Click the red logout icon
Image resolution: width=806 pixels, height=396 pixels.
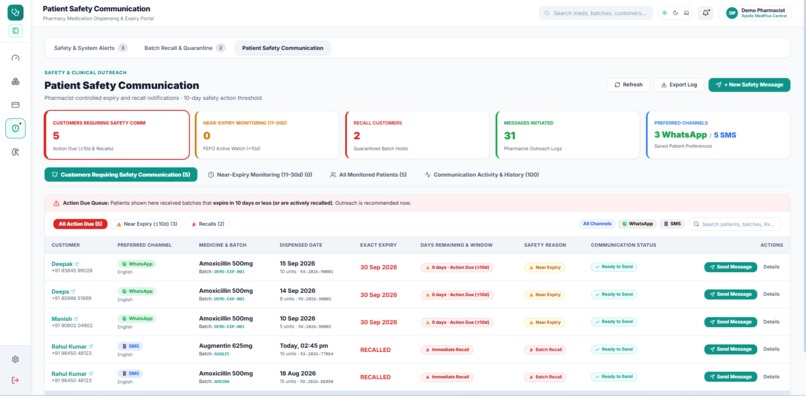point(15,380)
